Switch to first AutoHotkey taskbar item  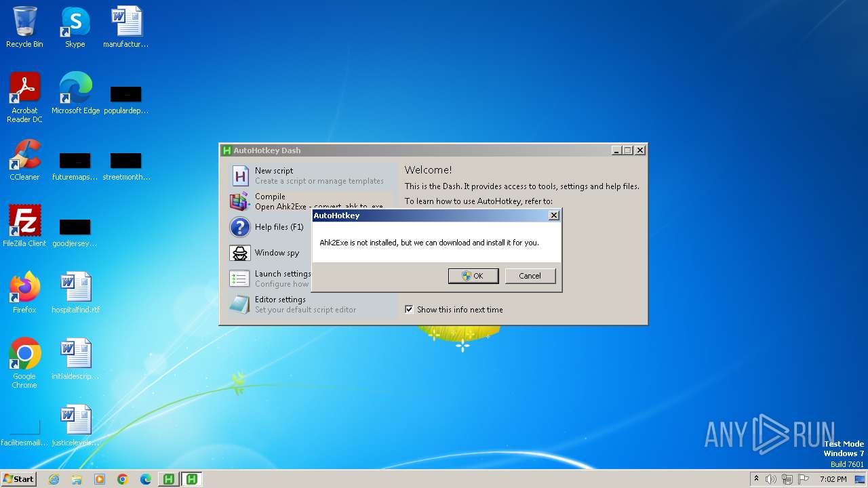(169, 479)
